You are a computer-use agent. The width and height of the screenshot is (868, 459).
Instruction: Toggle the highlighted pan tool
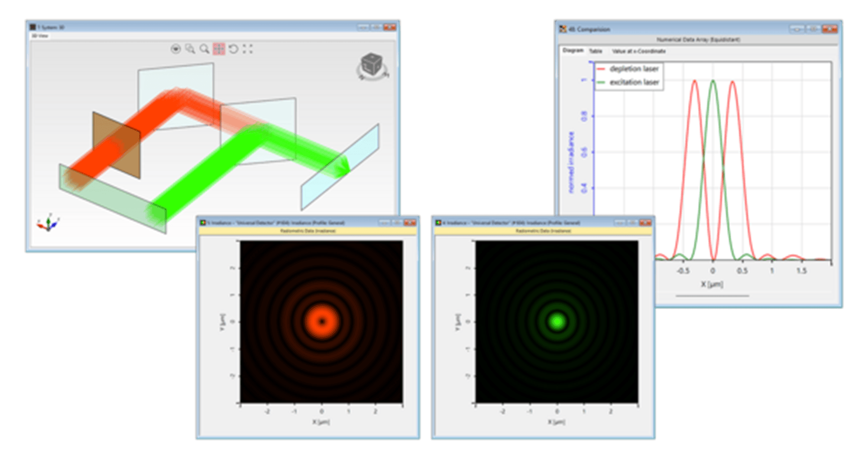coord(219,49)
